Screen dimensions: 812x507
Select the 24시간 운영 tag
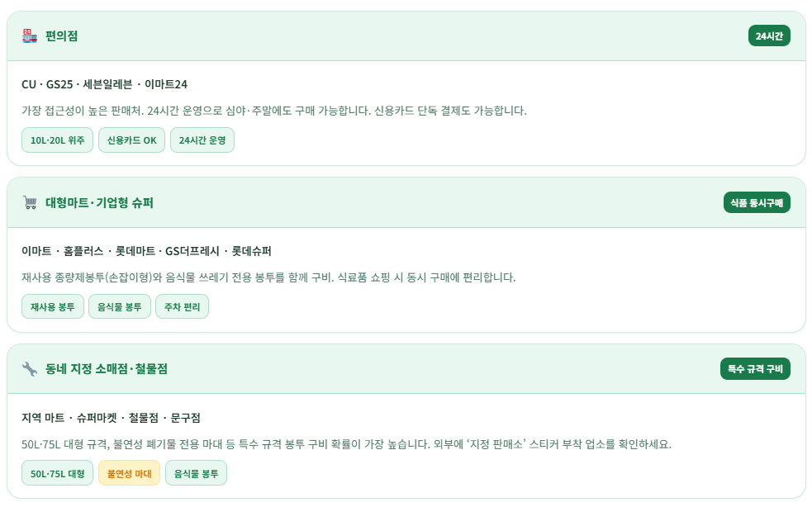point(202,140)
